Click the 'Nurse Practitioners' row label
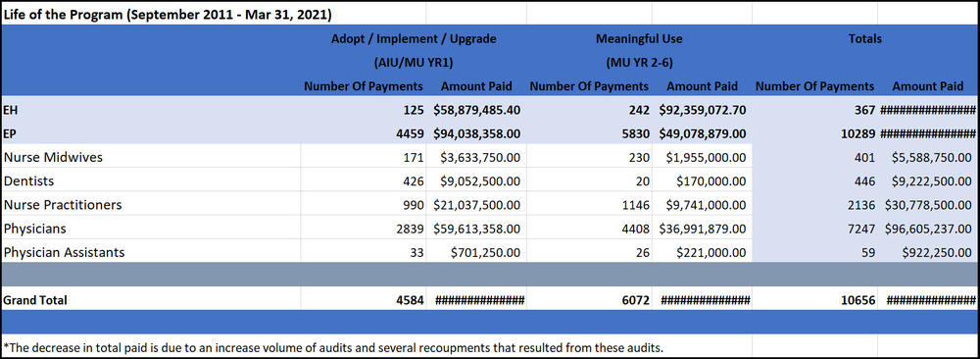This screenshot has width=980, height=359. (x=63, y=205)
